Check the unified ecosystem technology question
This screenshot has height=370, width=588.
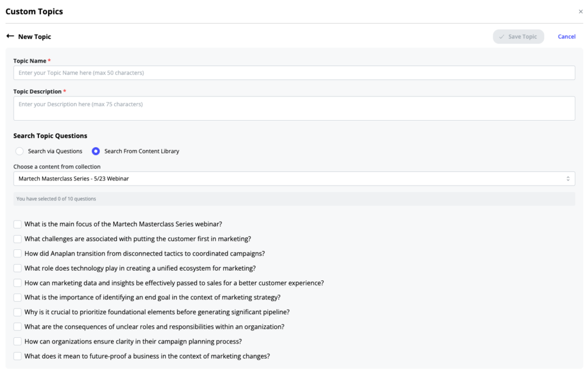point(17,268)
